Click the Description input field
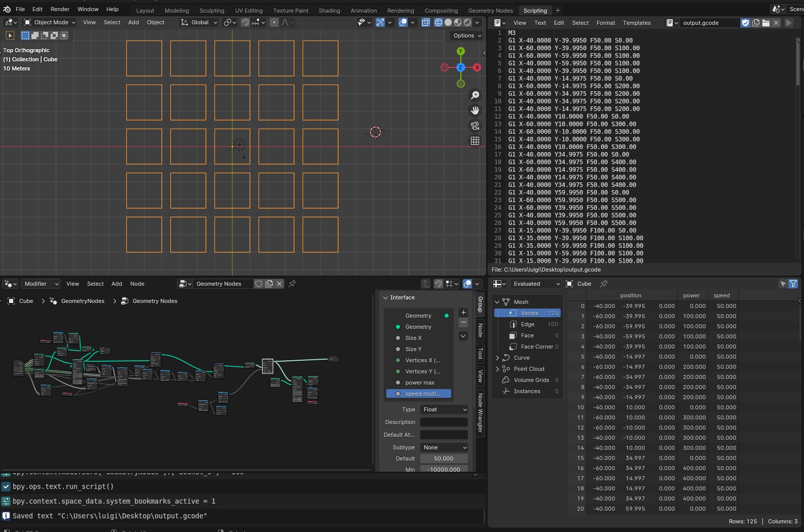 444,422
